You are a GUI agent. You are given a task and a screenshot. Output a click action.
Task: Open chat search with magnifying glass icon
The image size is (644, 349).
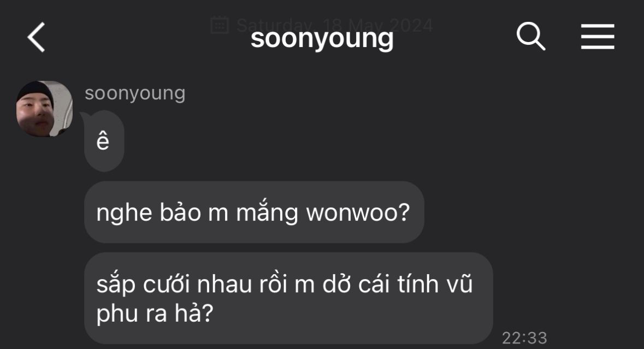point(530,37)
